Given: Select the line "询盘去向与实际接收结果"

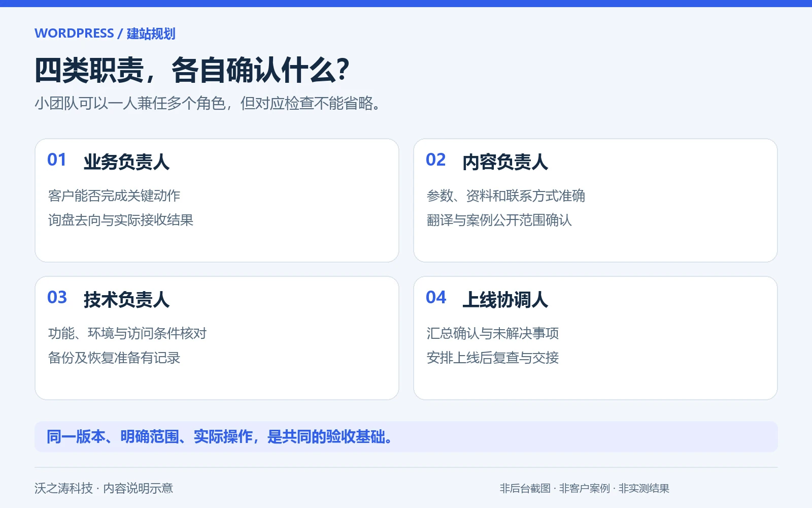Looking at the screenshot, I should point(121,220).
